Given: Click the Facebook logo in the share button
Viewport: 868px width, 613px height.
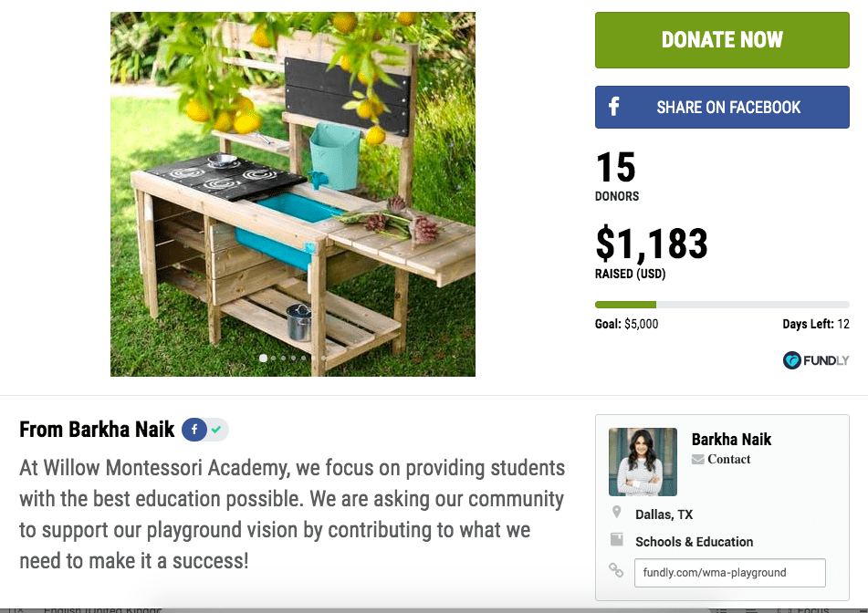Looking at the screenshot, I should (x=613, y=107).
